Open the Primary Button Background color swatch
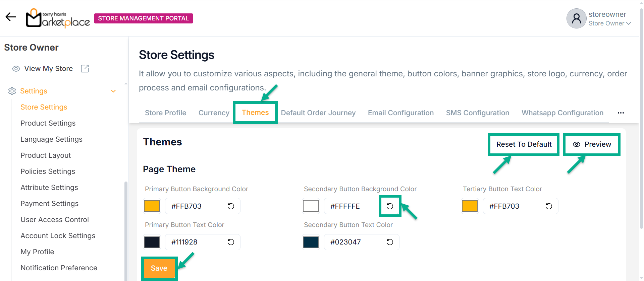 (x=152, y=206)
